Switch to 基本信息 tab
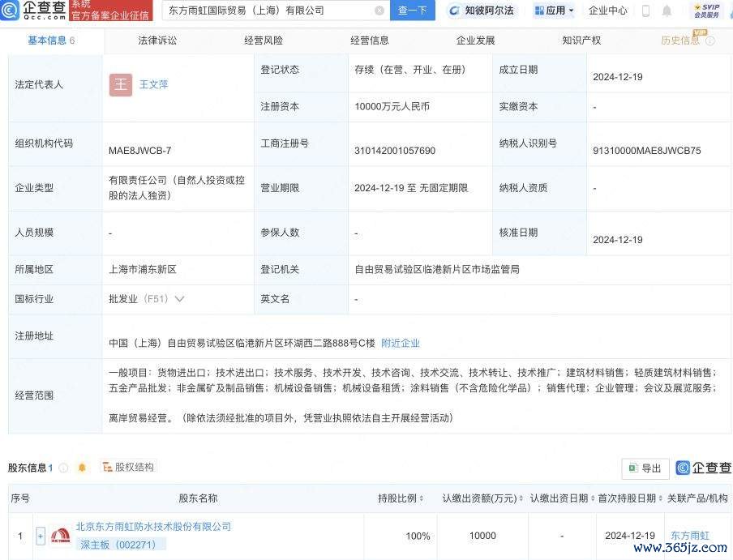This screenshot has height=560, width=733. tap(51, 41)
